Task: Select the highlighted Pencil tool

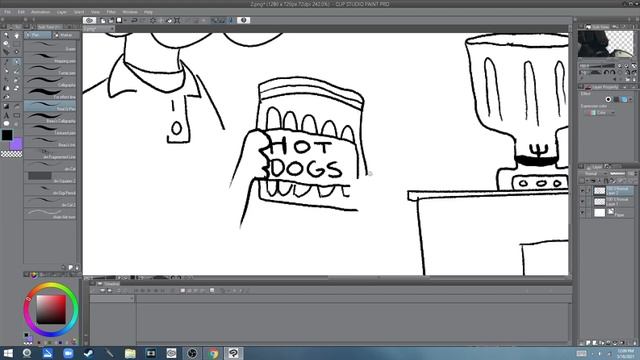Action: pos(17,62)
